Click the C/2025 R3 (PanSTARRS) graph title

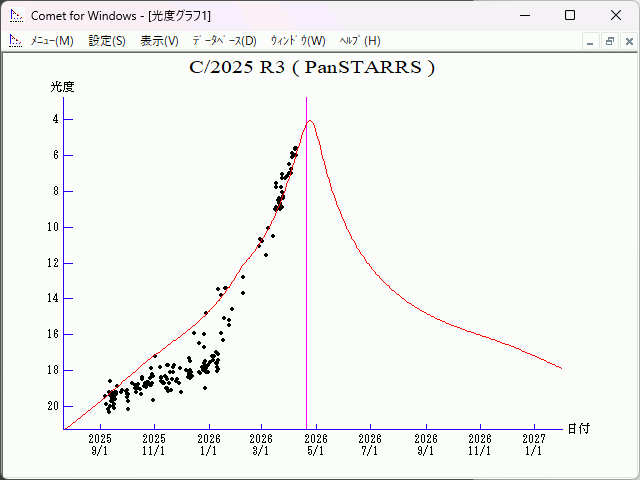point(312,68)
